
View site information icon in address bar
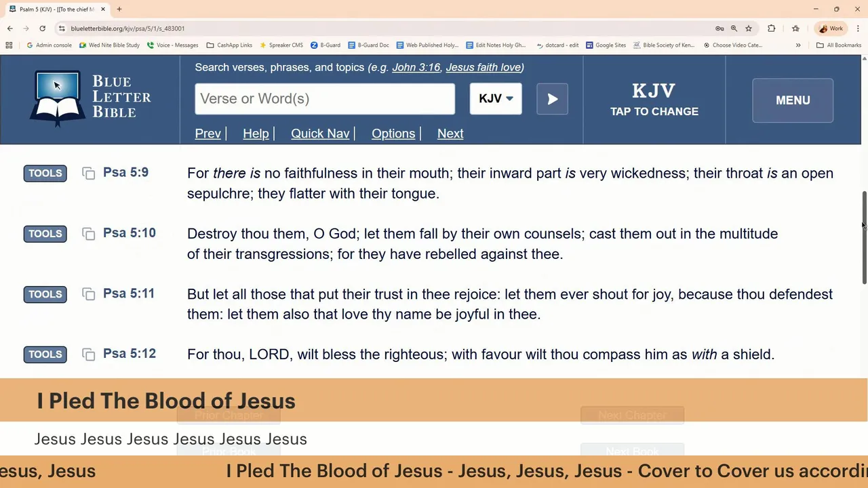62,28
